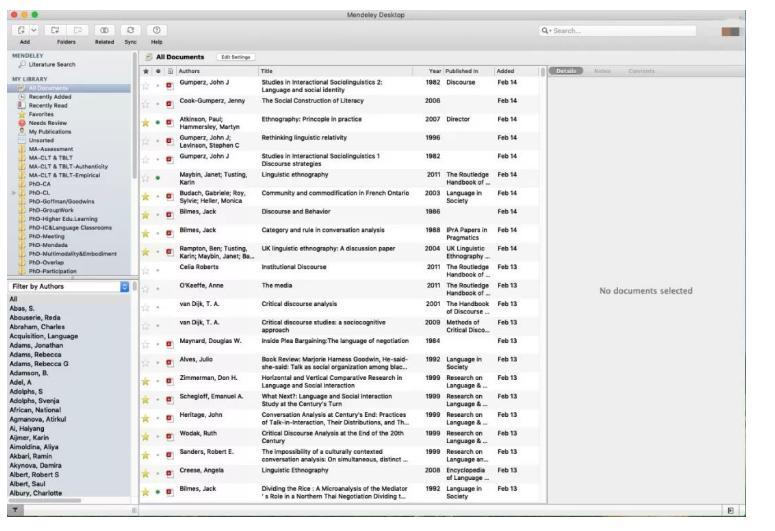Click the author filter horizontal scrollbar
The image size is (775, 531).
coord(45,500)
